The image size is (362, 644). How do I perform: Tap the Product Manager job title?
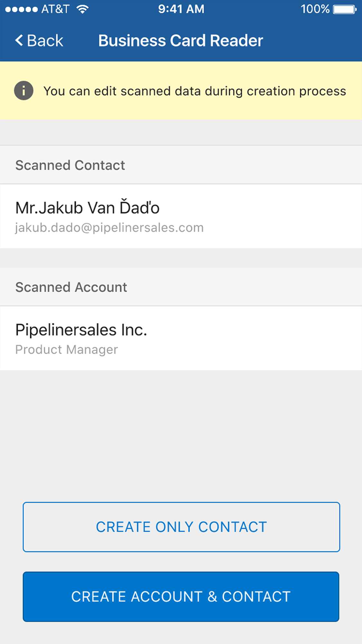tap(67, 350)
